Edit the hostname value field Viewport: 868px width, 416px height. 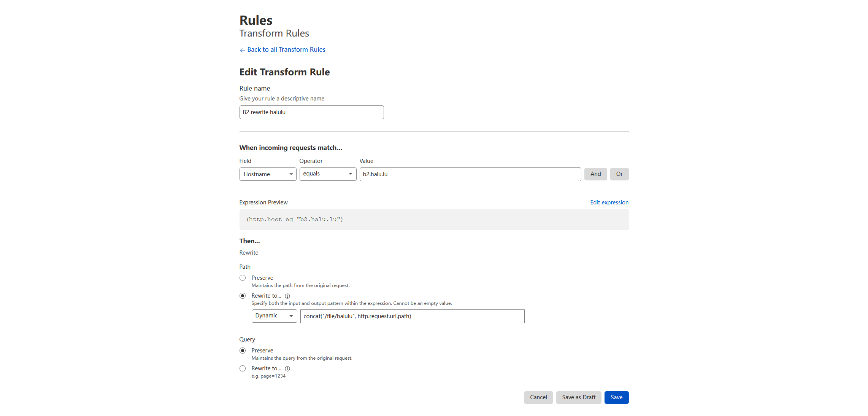click(x=470, y=174)
